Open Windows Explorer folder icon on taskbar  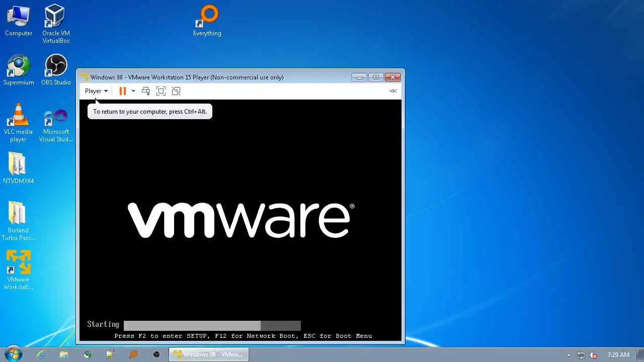pyautogui.click(x=64, y=354)
